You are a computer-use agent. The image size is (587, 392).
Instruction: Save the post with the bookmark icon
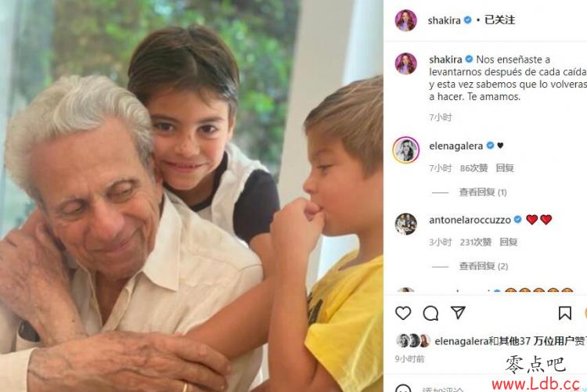(x=564, y=313)
